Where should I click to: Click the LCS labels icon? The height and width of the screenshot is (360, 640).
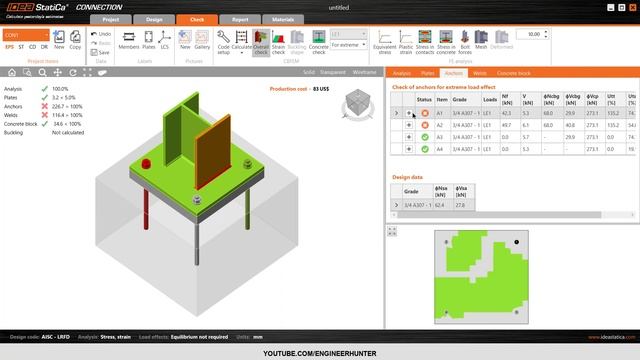click(x=164, y=40)
